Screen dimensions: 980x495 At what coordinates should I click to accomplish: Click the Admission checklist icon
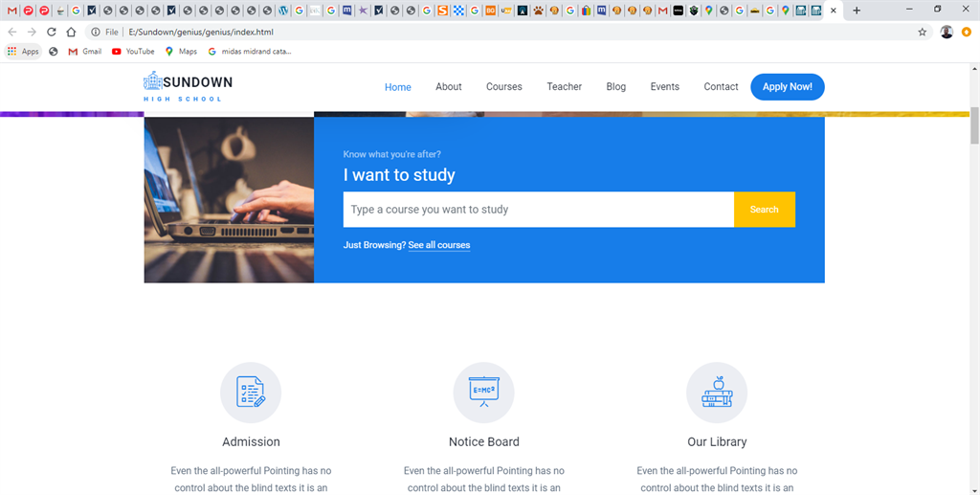click(251, 393)
